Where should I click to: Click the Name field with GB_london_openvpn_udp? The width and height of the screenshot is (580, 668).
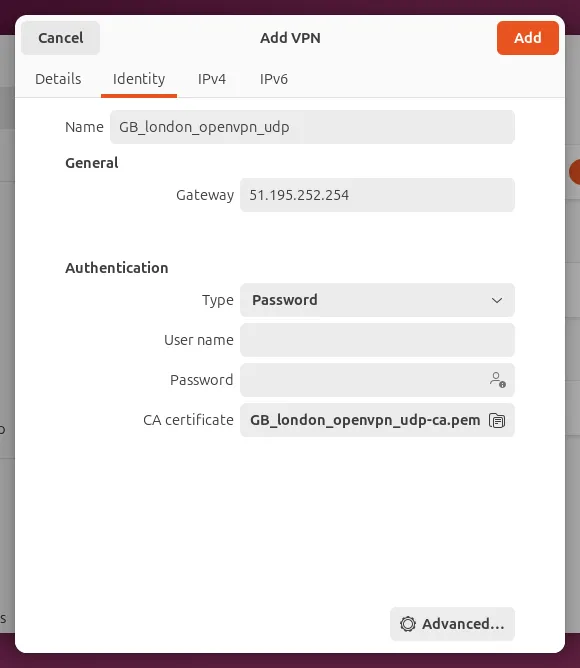tap(312, 127)
